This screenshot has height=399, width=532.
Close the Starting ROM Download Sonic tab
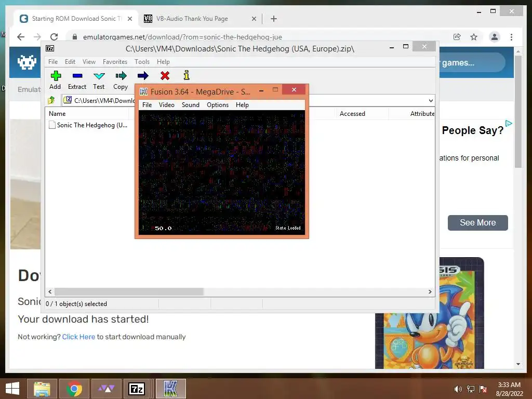tap(129, 19)
